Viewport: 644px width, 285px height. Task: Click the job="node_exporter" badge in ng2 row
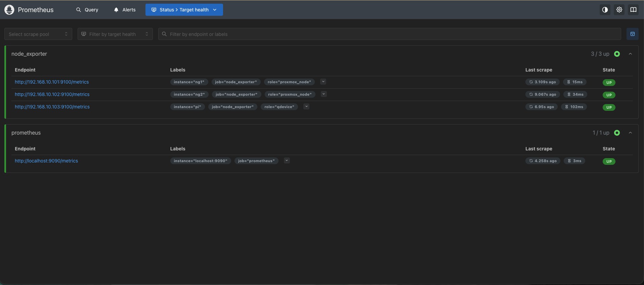[x=237, y=94]
